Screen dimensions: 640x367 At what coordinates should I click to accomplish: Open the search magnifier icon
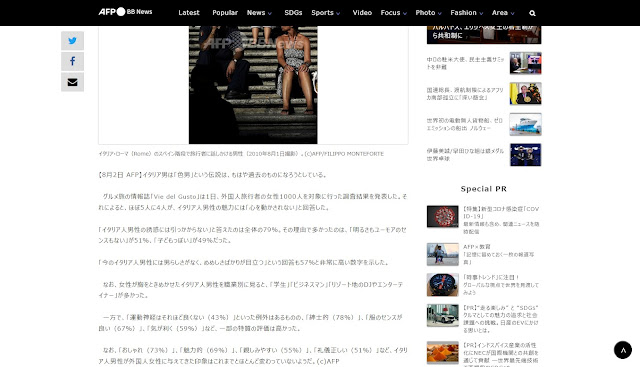(x=532, y=13)
